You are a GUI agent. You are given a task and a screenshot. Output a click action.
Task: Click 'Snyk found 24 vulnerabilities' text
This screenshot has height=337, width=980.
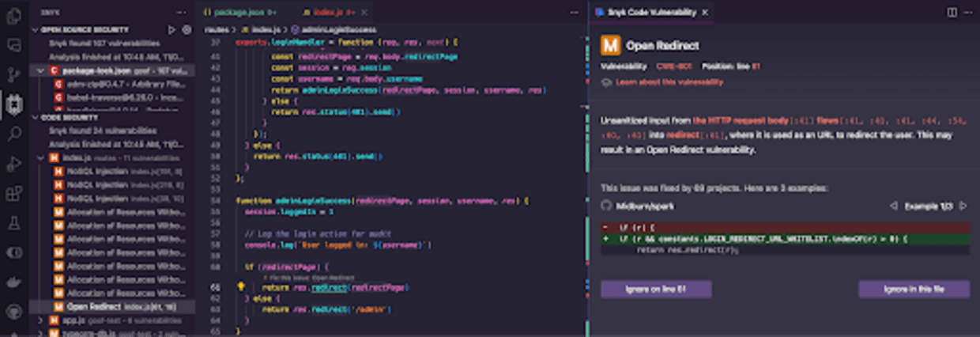tap(103, 131)
